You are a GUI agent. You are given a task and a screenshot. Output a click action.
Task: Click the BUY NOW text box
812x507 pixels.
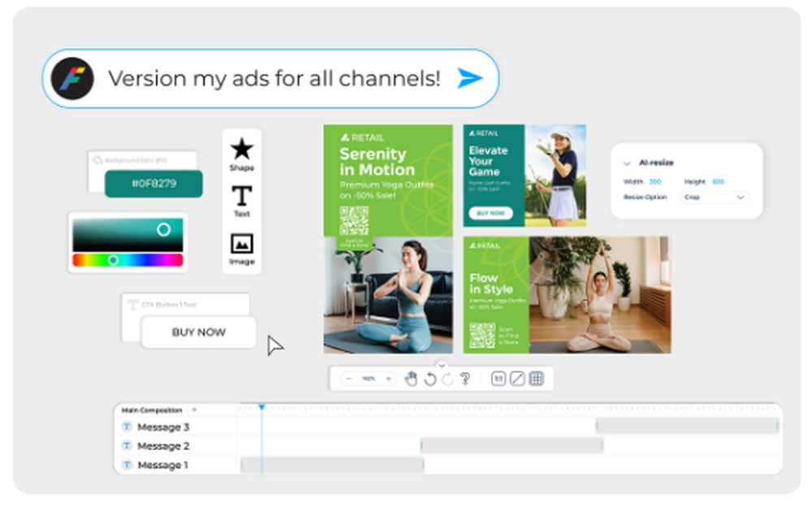tap(199, 332)
